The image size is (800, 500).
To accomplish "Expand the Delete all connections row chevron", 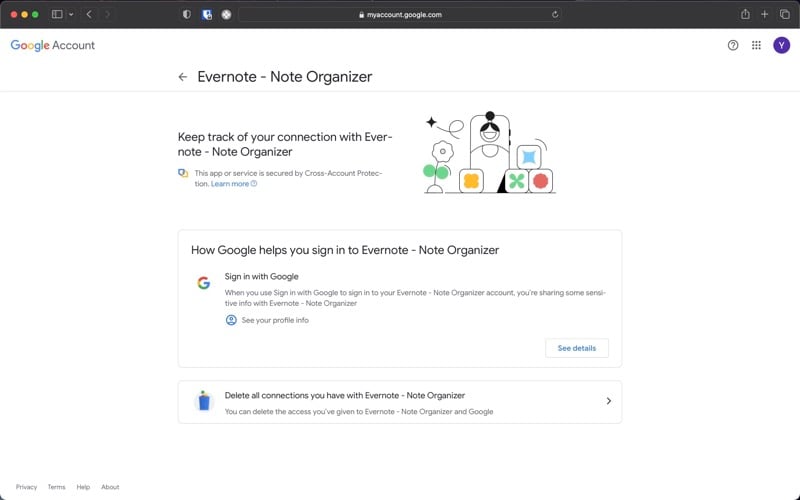I will tap(608, 401).
